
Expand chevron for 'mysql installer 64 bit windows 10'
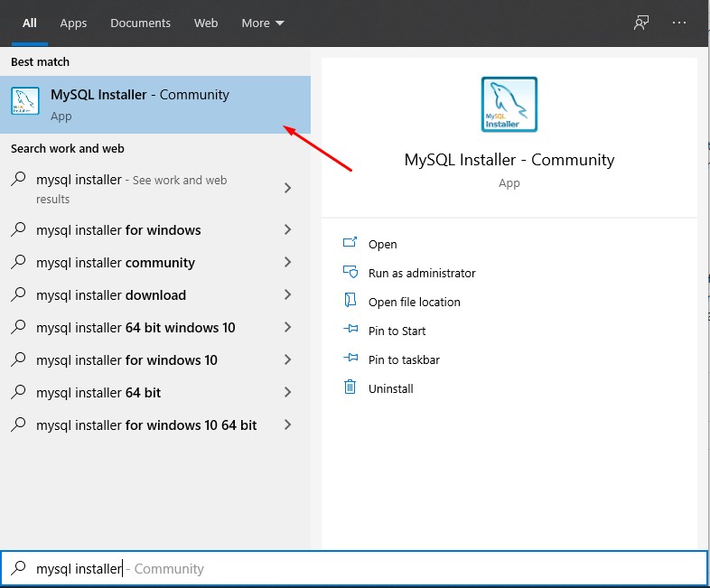click(x=287, y=327)
